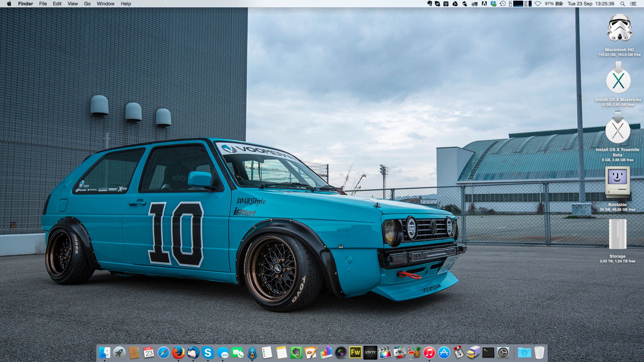Open the Trash in the Dock
Image resolution: width=644 pixels, height=362 pixels.
point(539,353)
